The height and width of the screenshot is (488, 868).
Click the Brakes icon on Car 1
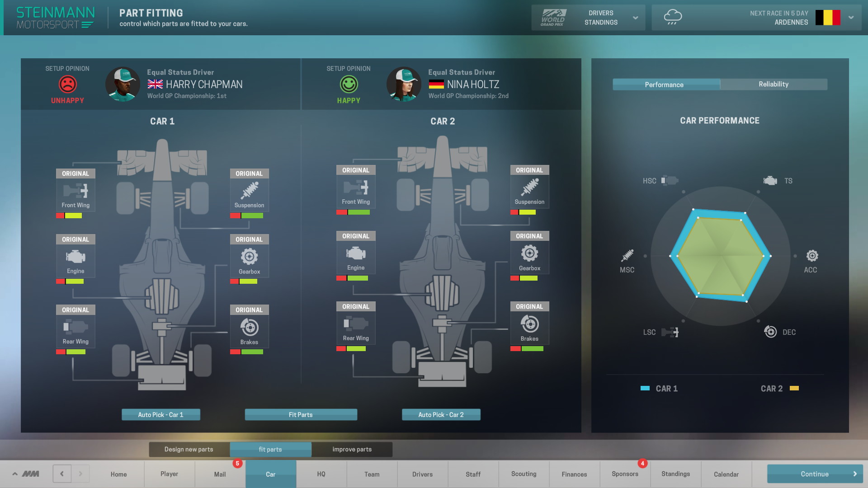point(248,328)
